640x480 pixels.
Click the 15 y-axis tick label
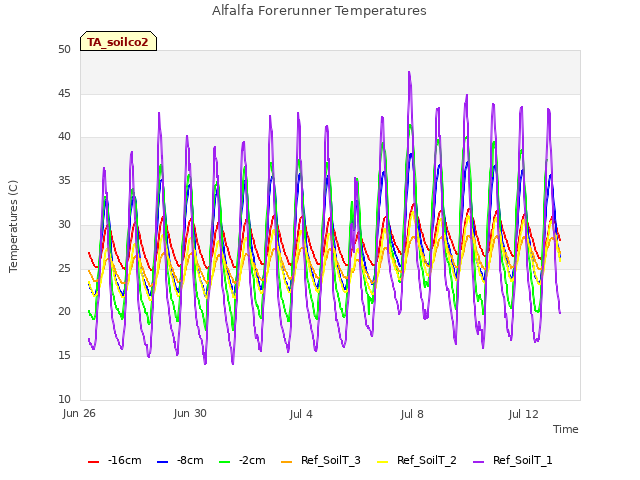(64, 356)
